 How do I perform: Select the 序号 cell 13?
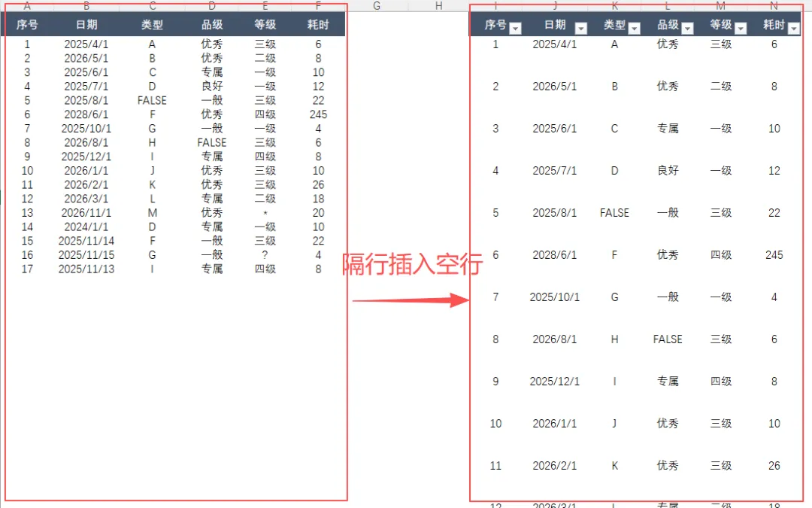click(27, 213)
